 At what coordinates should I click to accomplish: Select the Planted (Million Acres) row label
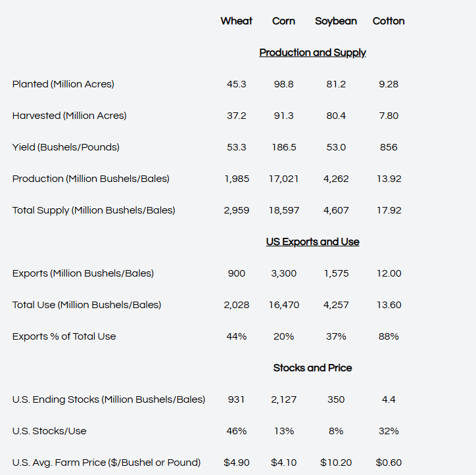tap(63, 84)
